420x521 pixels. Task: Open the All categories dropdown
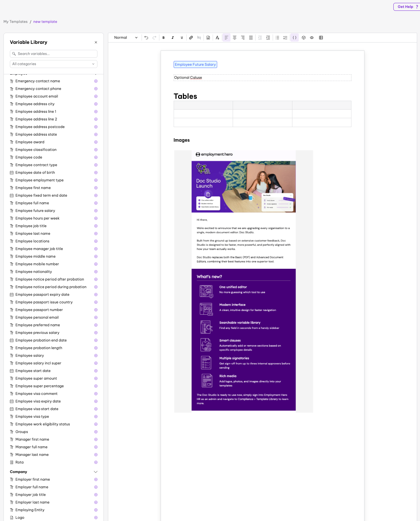[54, 64]
